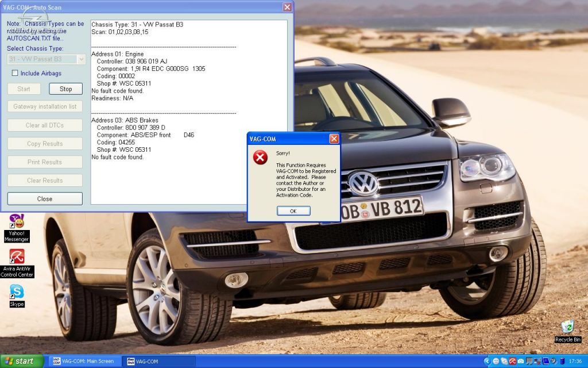
Task: Open the Skype desktop shortcut
Action: point(17,296)
